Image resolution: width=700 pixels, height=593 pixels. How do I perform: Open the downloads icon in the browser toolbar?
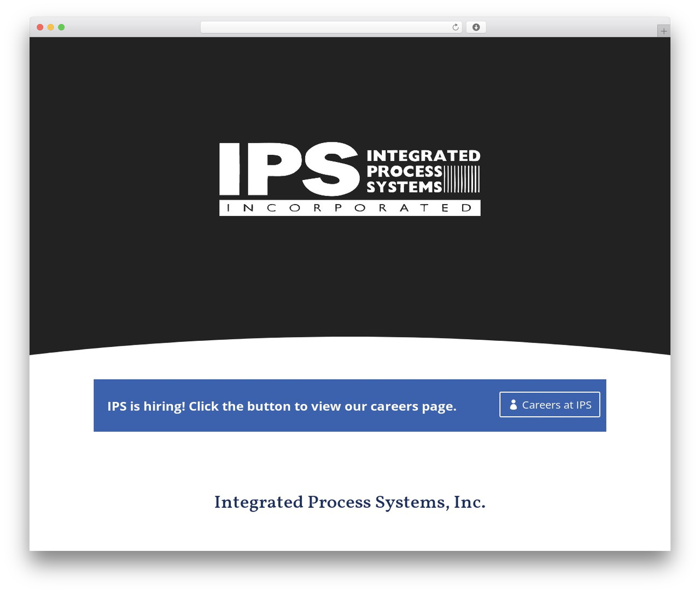tap(476, 27)
